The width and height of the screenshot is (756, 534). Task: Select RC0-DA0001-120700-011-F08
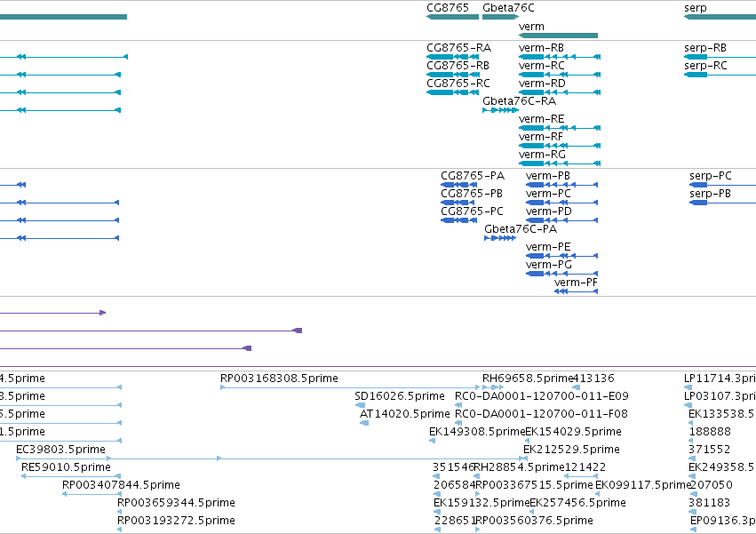point(541,414)
